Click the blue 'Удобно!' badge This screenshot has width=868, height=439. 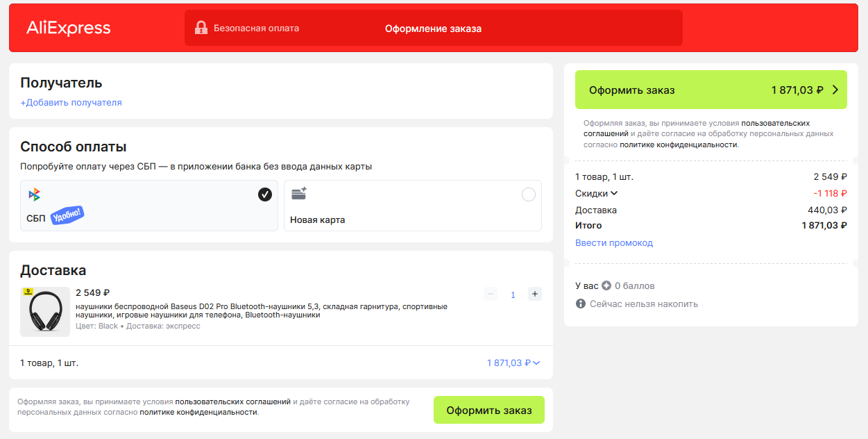tap(67, 215)
